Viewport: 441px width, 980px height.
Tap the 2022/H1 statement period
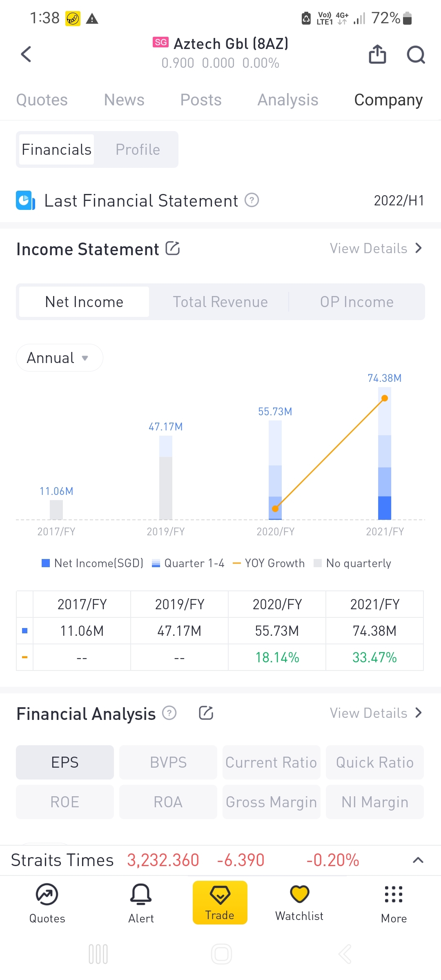point(399,200)
